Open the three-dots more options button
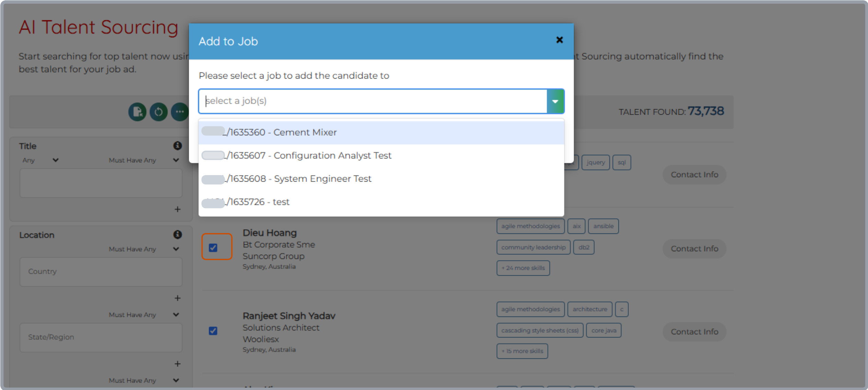Screen dimensions: 868x390 (180, 112)
